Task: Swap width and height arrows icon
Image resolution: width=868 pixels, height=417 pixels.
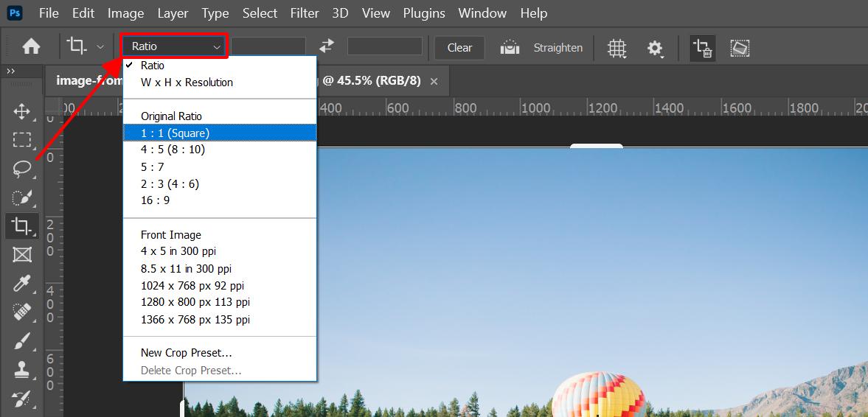Action: (x=327, y=46)
